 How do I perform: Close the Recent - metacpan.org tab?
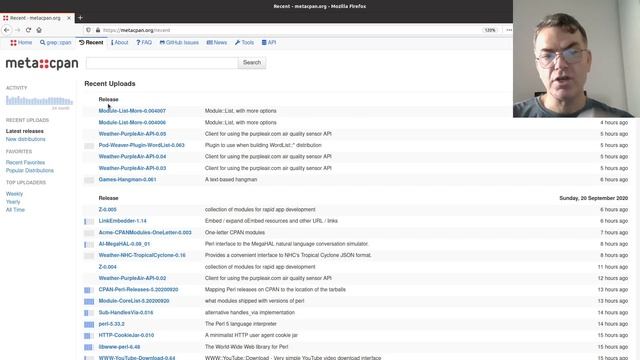(x=69, y=18)
